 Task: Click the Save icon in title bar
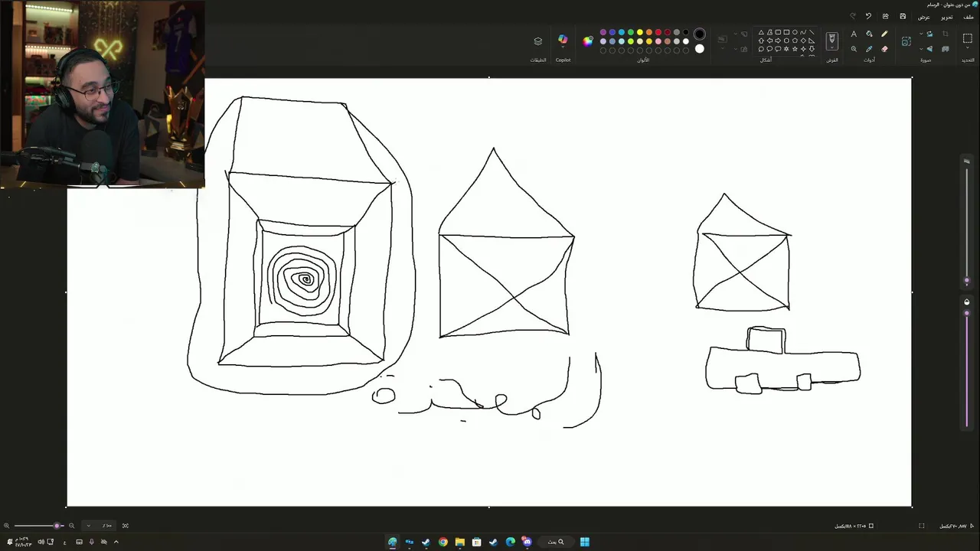(x=903, y=16)
